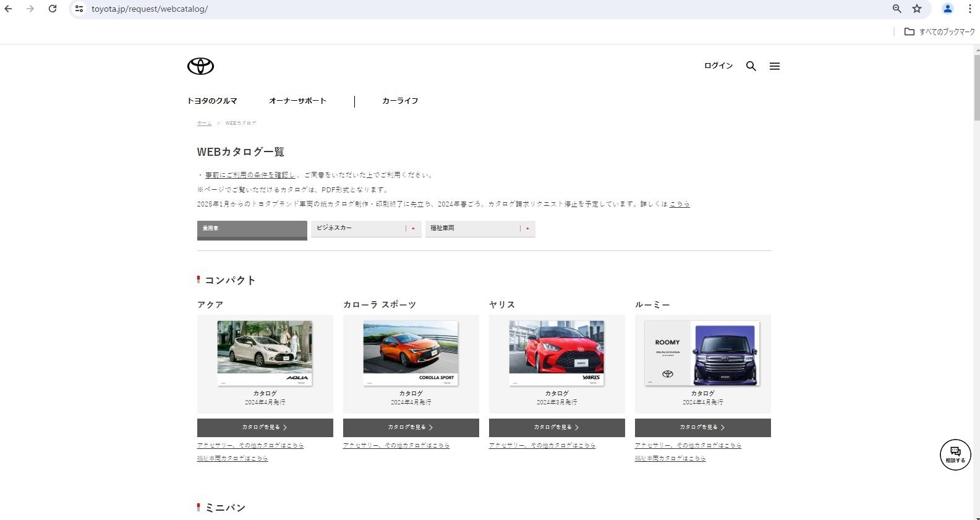980x520 pixels.
Task: Select the 福祉車両 tab
Action: click(x=480, y=229)
